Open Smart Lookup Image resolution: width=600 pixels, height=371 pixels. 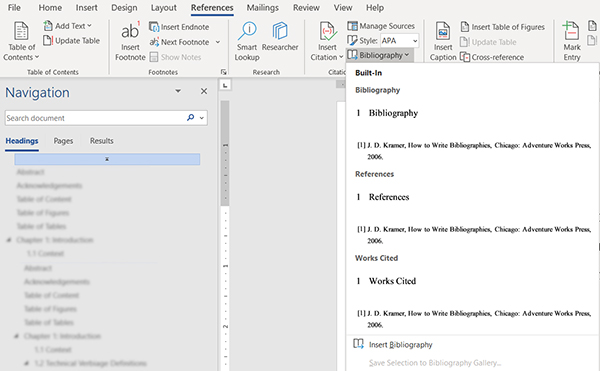(247, 41)
